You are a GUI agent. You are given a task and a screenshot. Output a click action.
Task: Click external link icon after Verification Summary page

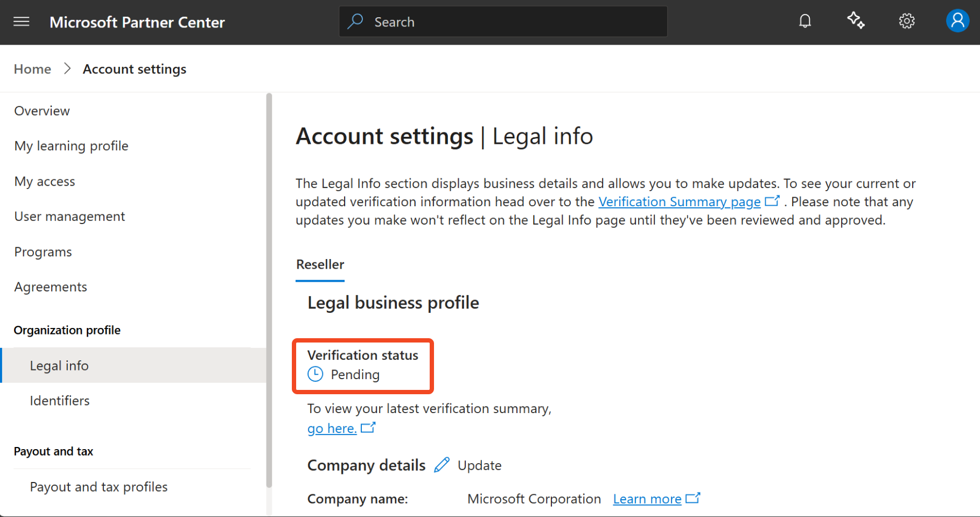coord(772,201)
